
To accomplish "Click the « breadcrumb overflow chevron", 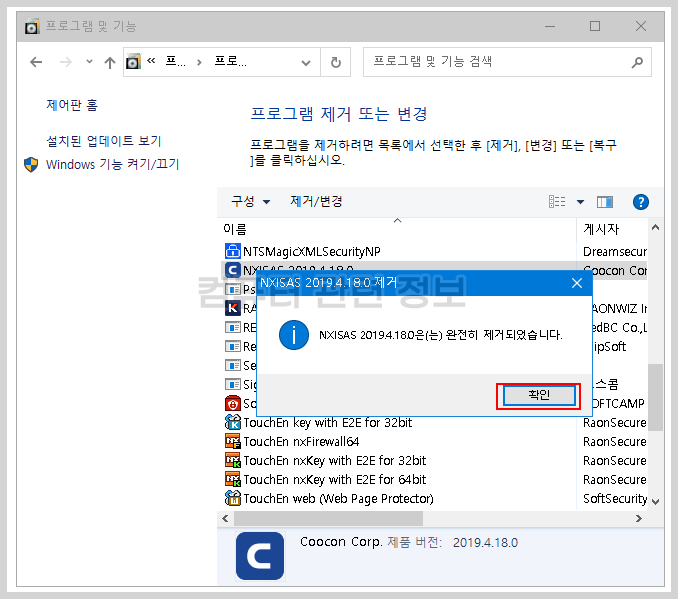I will coord(151,61).
